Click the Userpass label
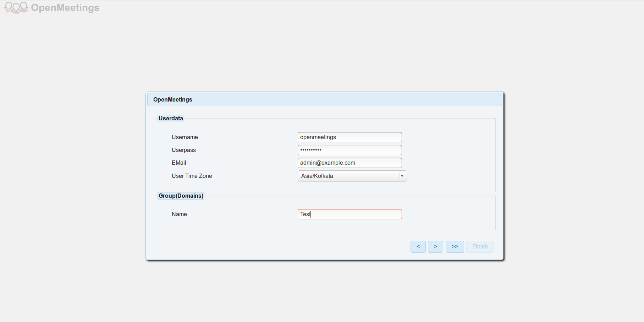The image size is (644, 322). tap(184, 150)
